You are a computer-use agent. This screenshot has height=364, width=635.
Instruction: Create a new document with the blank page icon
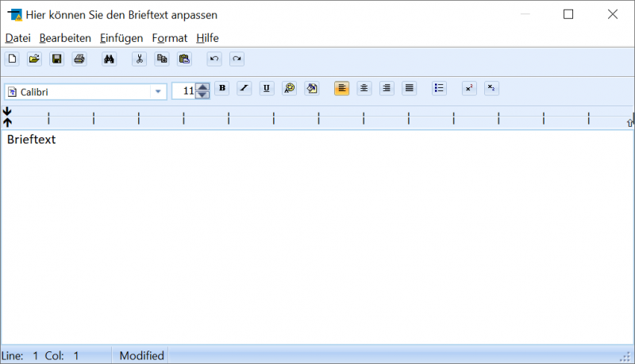click(x=12, y=59)
